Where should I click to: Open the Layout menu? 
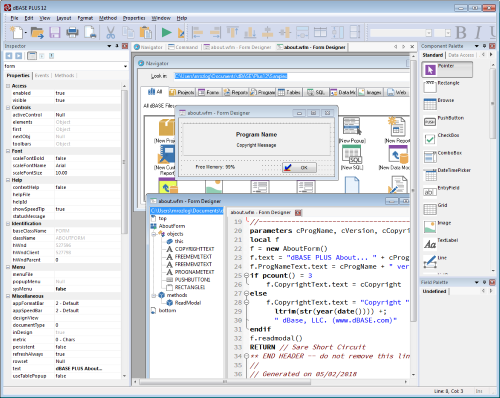tap(64, 18)
